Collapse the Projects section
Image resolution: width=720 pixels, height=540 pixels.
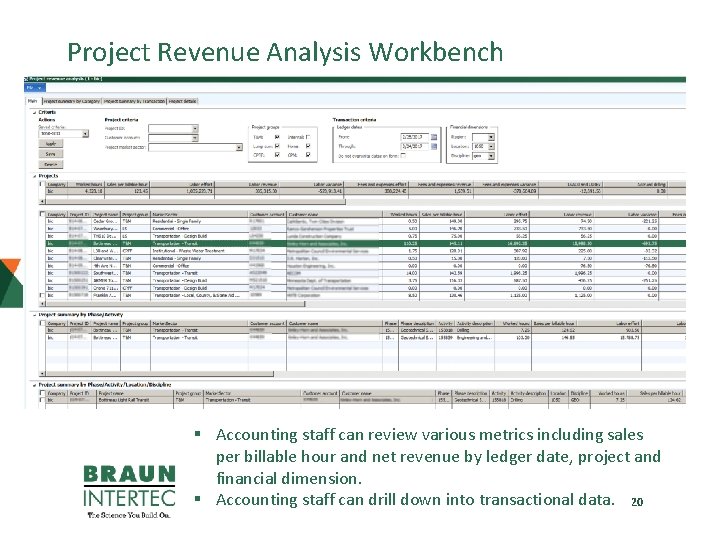pos(34,176)
